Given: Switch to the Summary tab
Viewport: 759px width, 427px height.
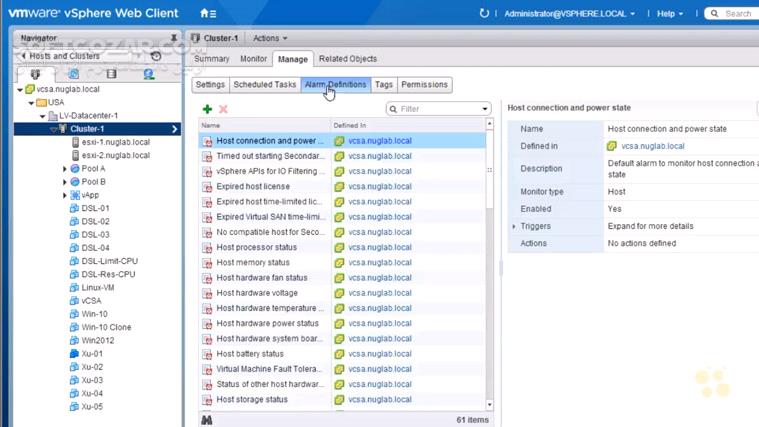Looking at the screenshot, I should click(212, 59).
